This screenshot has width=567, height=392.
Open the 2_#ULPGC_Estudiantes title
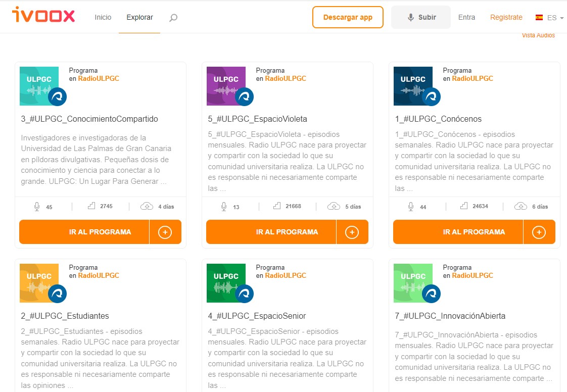pos(65,316)
